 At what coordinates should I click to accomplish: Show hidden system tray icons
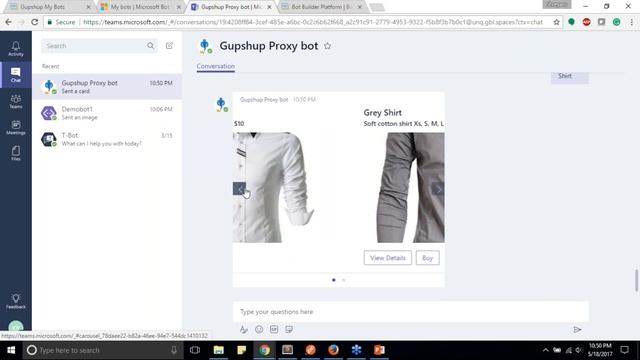point(545,350)
